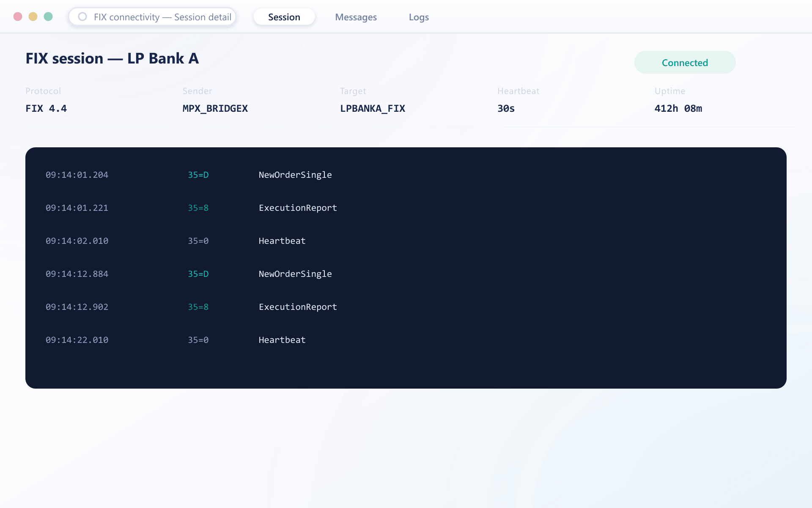Switch to the Messages tab

click(356, 17)
